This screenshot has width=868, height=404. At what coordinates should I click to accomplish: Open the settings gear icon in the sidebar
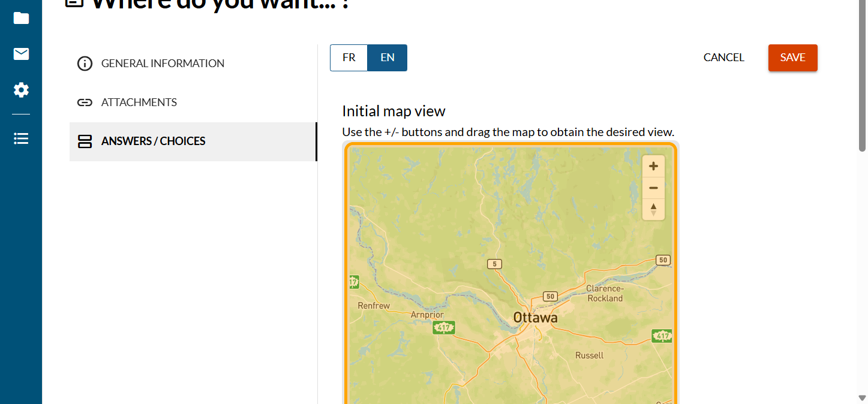pos(21,91)
